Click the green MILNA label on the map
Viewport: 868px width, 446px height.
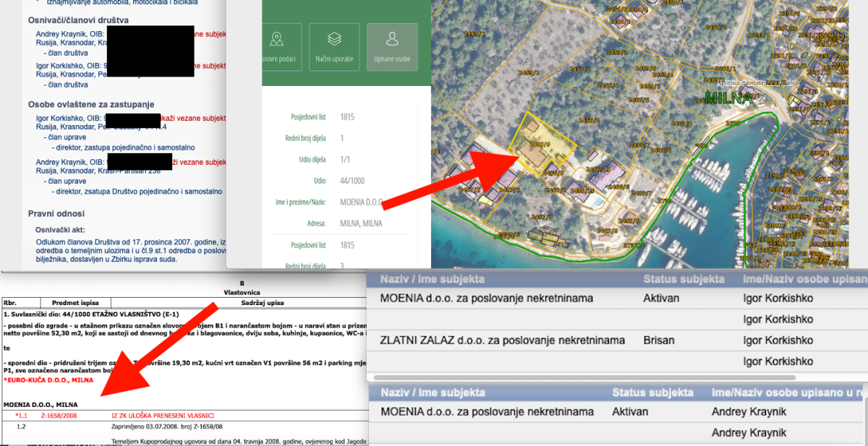728,99
